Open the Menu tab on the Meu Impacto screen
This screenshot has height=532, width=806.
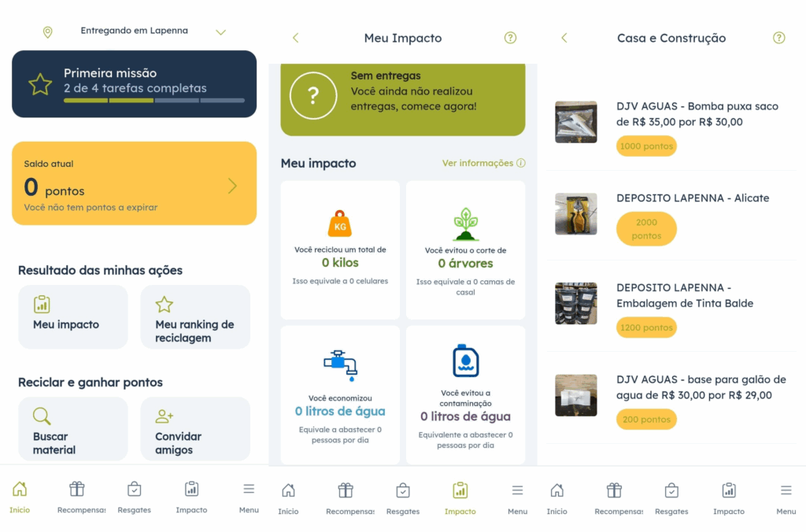pyautogui.click(x=517, y=497)
